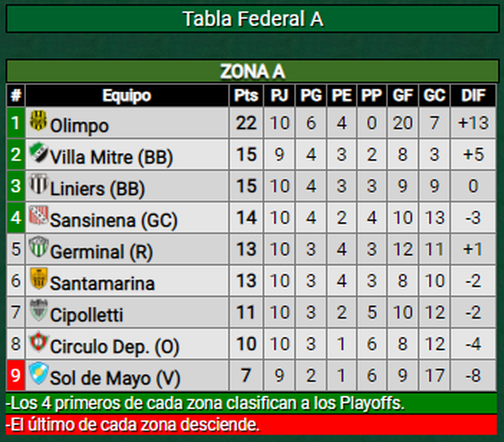Click the red position 9 cell
Image resolution: width=504 pixels, height=442 pixels.
(x=16, y=376)
